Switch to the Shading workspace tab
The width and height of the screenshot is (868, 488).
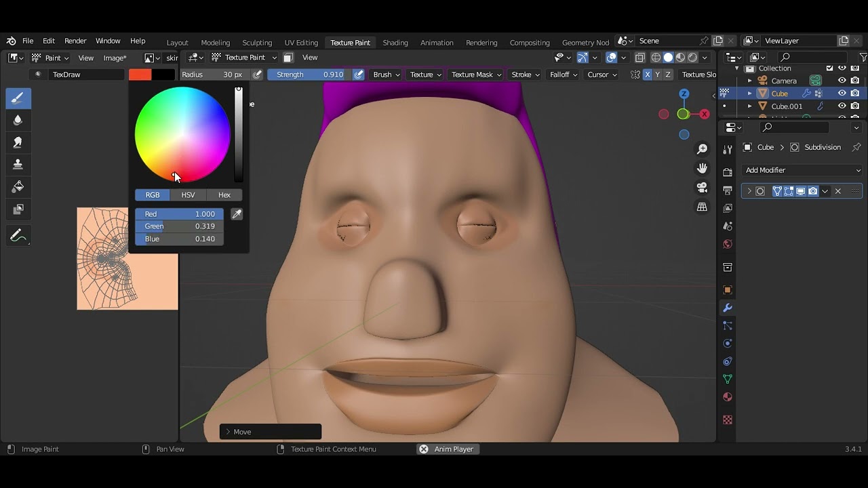click(395, 43)
